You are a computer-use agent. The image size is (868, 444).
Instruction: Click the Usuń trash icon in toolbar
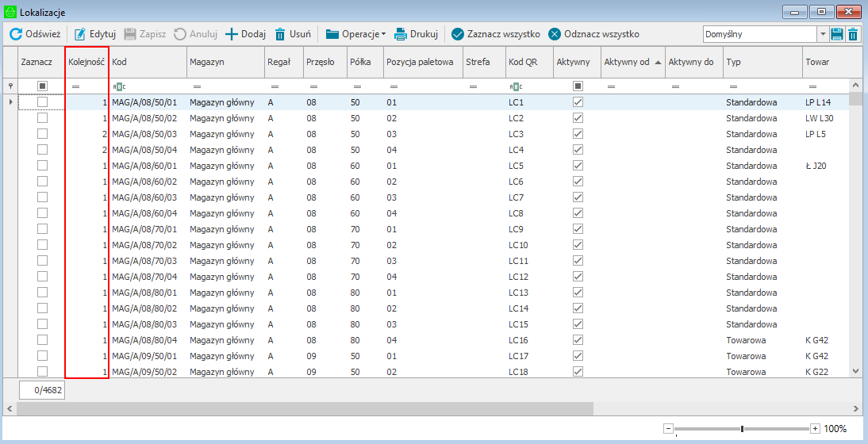tap(280, 34)
